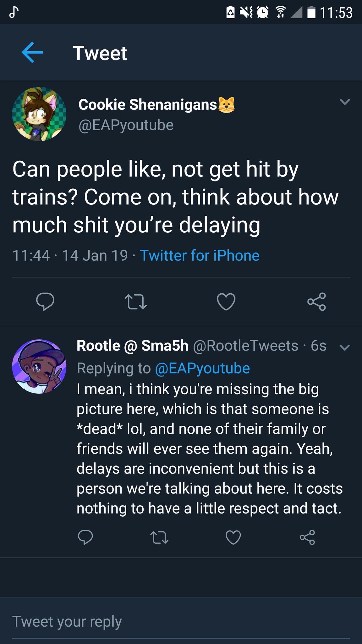
Task: Open Rootle @ Sma5h display name
Action: coord(132,346)
